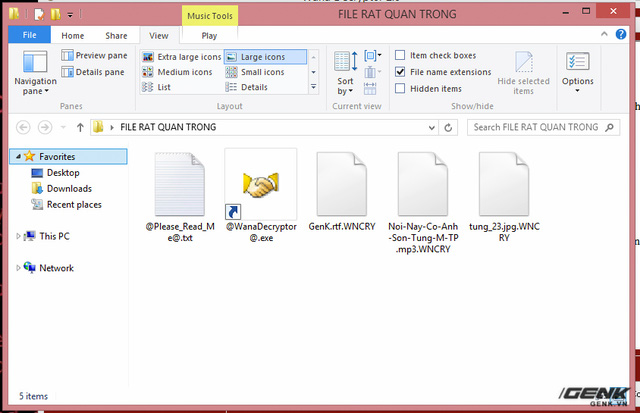Open the Help question mark icon
Image resolution: width=640 pixels, height=413 pixels.
[621, 34]
